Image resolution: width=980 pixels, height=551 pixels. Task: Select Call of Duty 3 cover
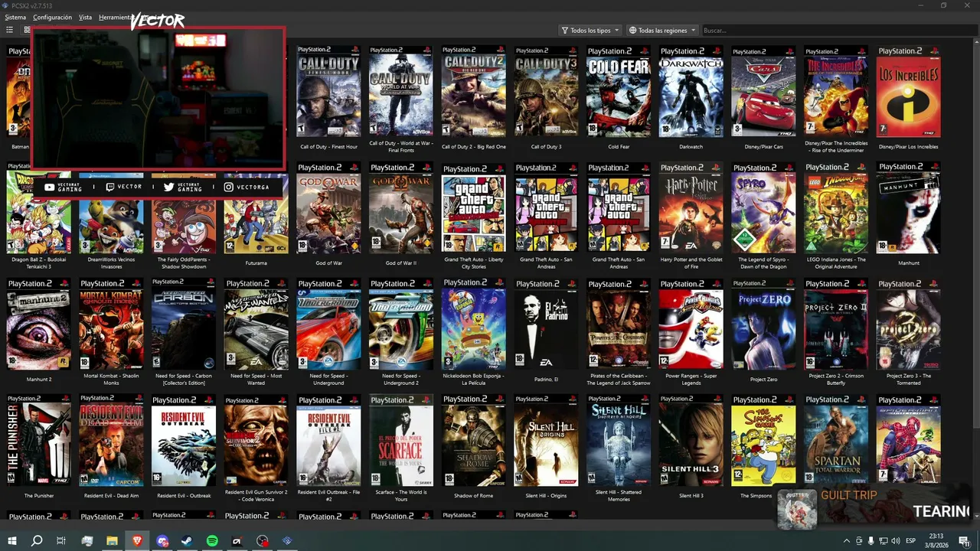point(546,91)
